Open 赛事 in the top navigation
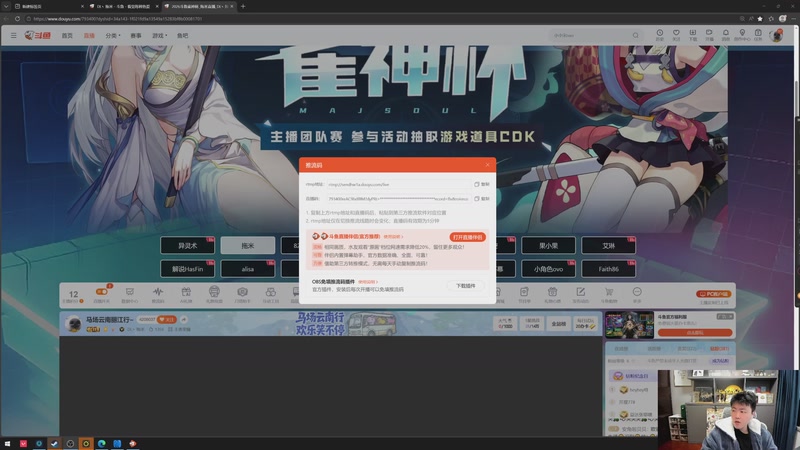 (x=136, y=36)
